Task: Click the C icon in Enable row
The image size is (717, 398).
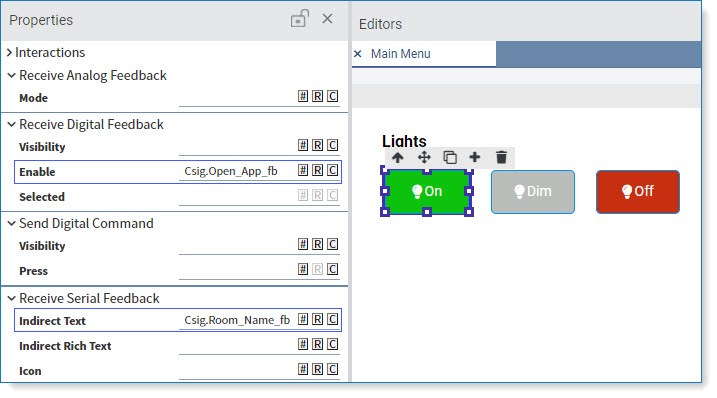Action: [332, 170]
